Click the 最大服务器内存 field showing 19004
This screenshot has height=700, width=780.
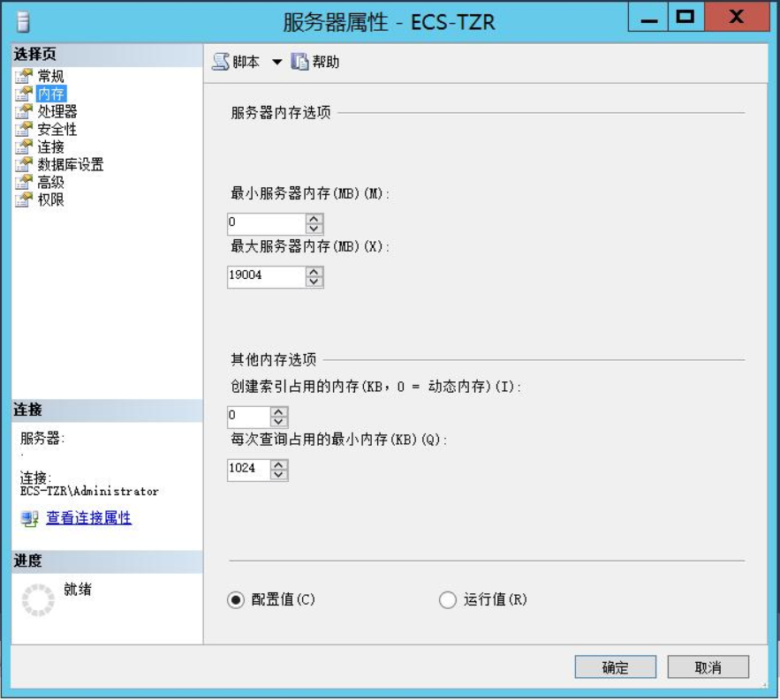tap(266, 276)
